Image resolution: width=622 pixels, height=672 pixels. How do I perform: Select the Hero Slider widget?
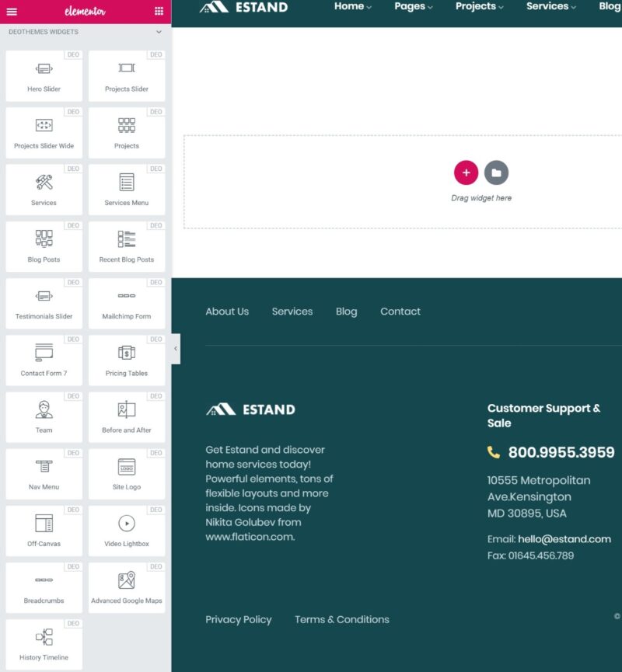pyautogui.click(x=44, y=76)
